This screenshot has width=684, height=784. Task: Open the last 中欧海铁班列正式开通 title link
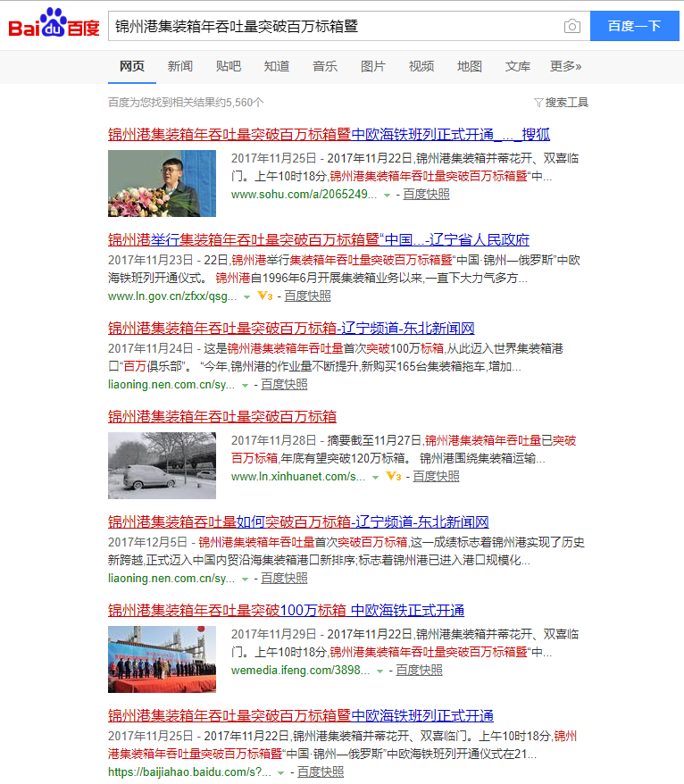pos(301,716)
